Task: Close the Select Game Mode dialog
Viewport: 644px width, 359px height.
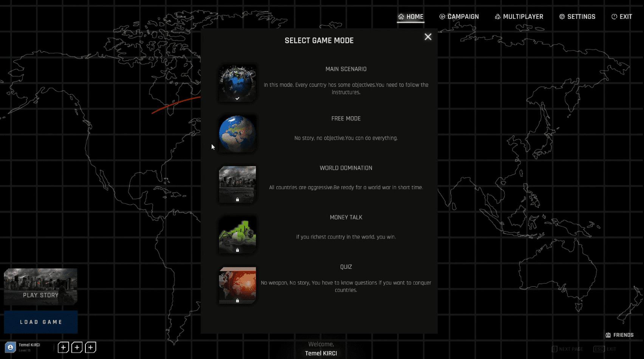Action: [427, 37]
